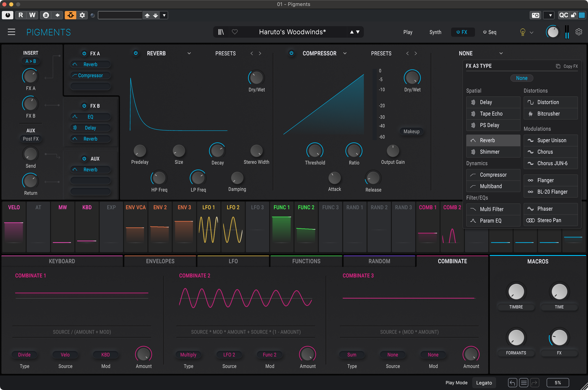
Task: Click the 5% CPU meter field
Action: 558,383
